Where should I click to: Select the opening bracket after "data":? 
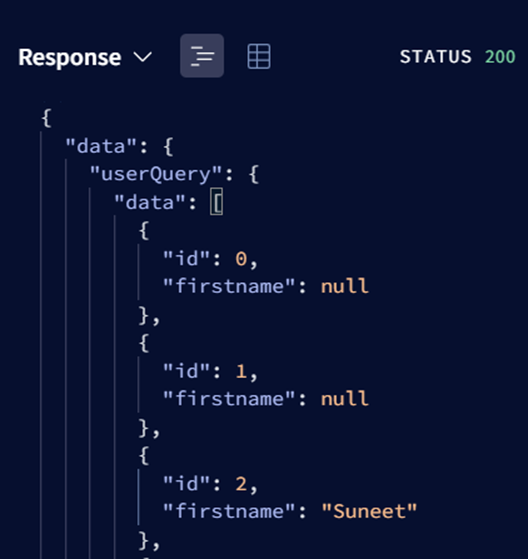(216, 202)
